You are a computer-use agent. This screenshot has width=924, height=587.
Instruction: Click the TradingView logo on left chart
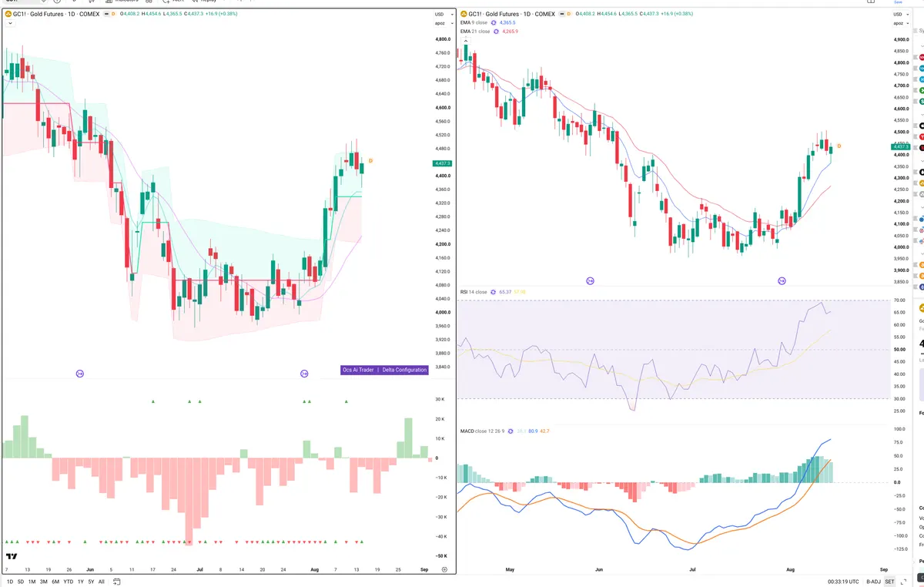point(12,556)
